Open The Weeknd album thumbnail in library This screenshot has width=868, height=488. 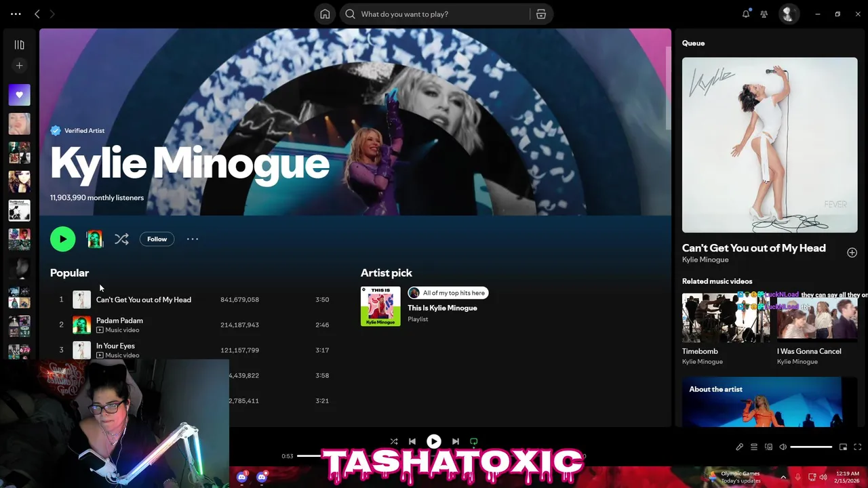tap(19, 210)
